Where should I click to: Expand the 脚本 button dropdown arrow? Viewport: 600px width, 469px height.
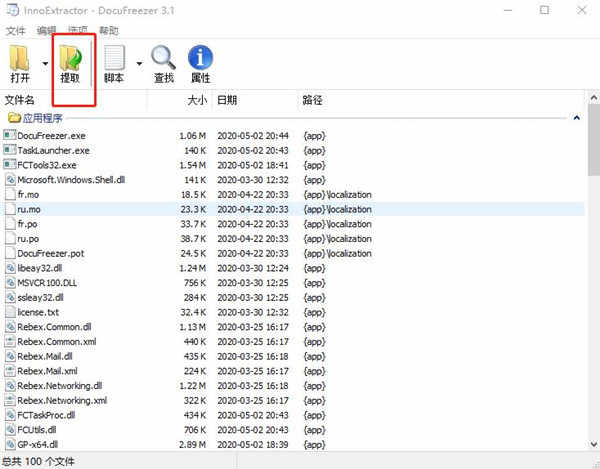[139, 66]
